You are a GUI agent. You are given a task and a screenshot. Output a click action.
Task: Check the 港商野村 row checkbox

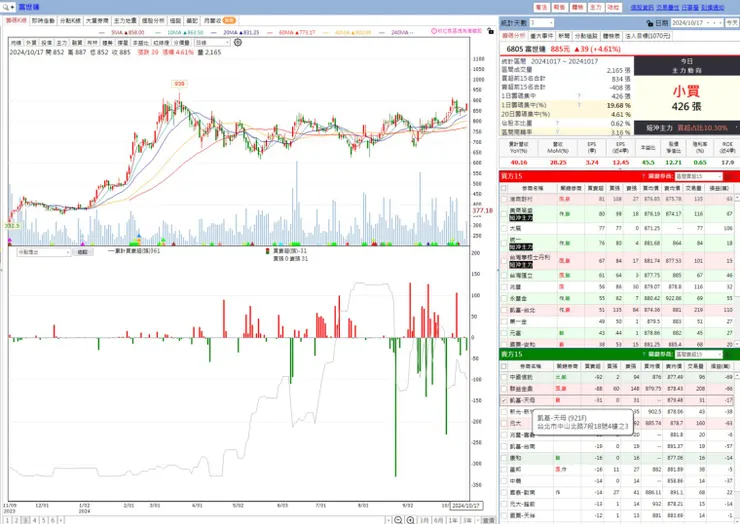504,199
